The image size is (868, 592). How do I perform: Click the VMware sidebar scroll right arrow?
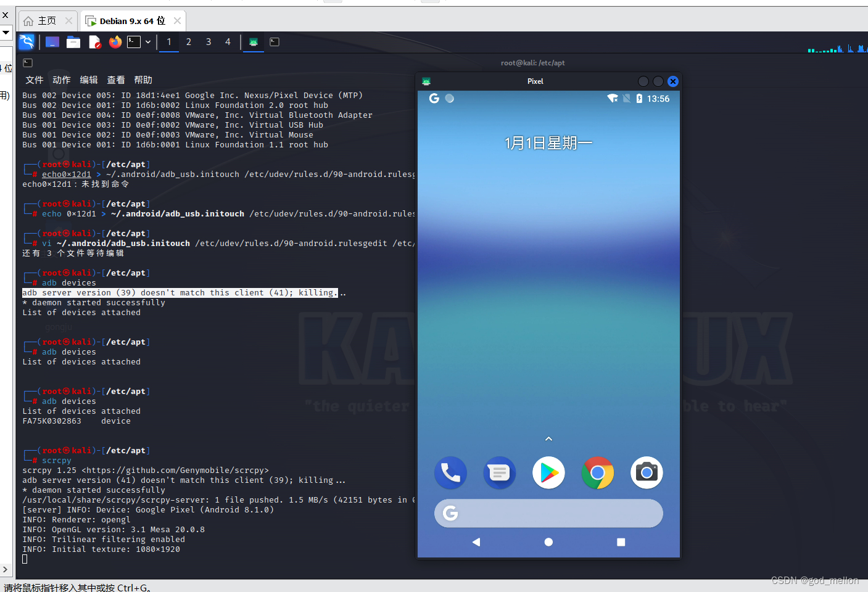point(5,570)
